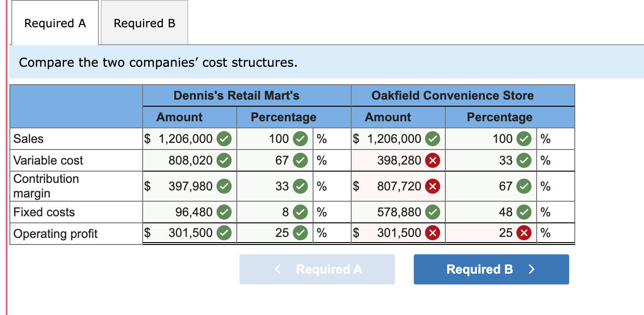Click red X beside Oakfield's 807,720 contribution margin
This screenshot has width=644, height=315.
click(x=433, y=187)
